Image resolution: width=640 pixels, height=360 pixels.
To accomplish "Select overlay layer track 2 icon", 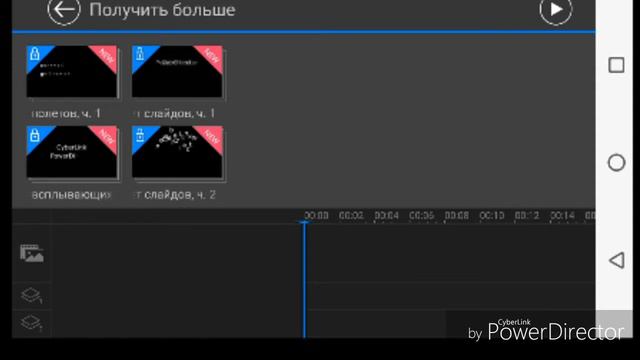I will pos(31,323).
